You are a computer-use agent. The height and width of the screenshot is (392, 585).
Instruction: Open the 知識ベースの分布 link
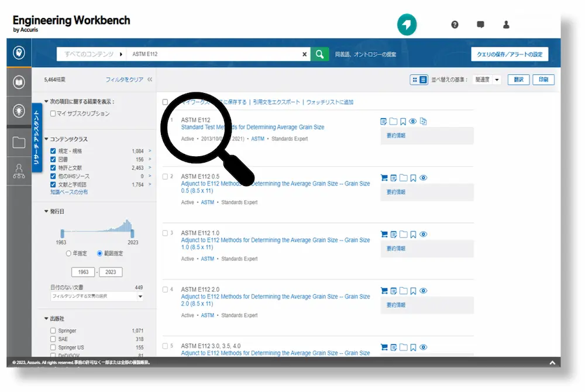69,192
